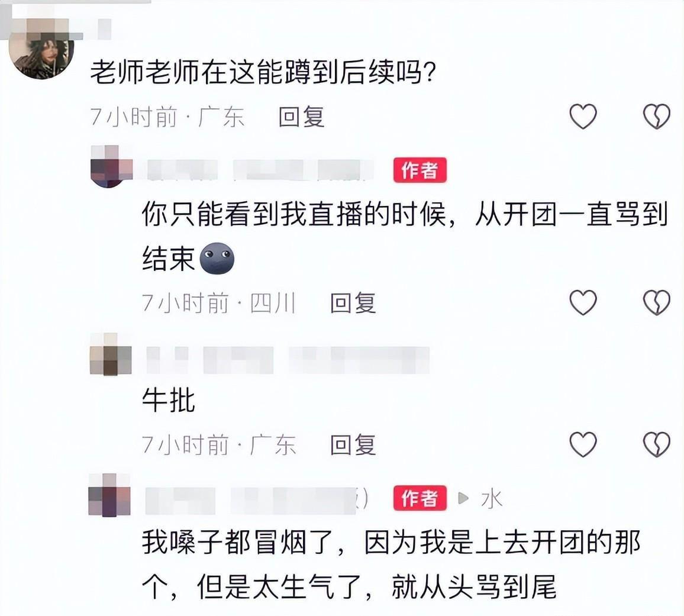This screenshot has height=616, width=684.
Task: Like the 牛批 comment
Action: click(x=583, y=444)
